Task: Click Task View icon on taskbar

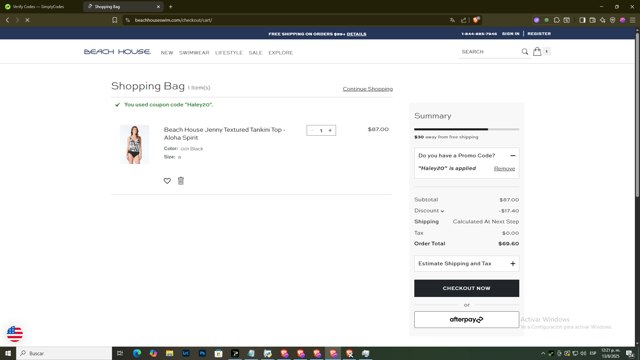Action: point(120,353)
